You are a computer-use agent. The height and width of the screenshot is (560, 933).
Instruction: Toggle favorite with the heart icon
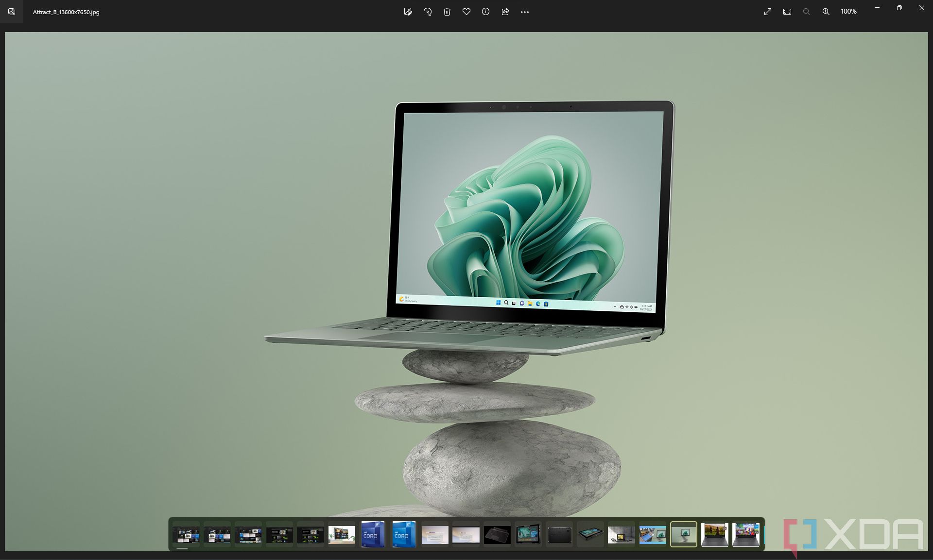click(466, 12)
